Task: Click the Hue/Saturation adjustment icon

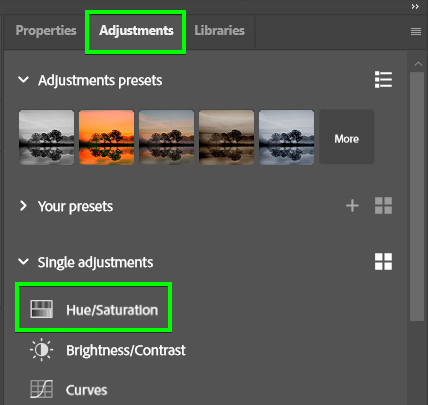Action: (41, 309)
